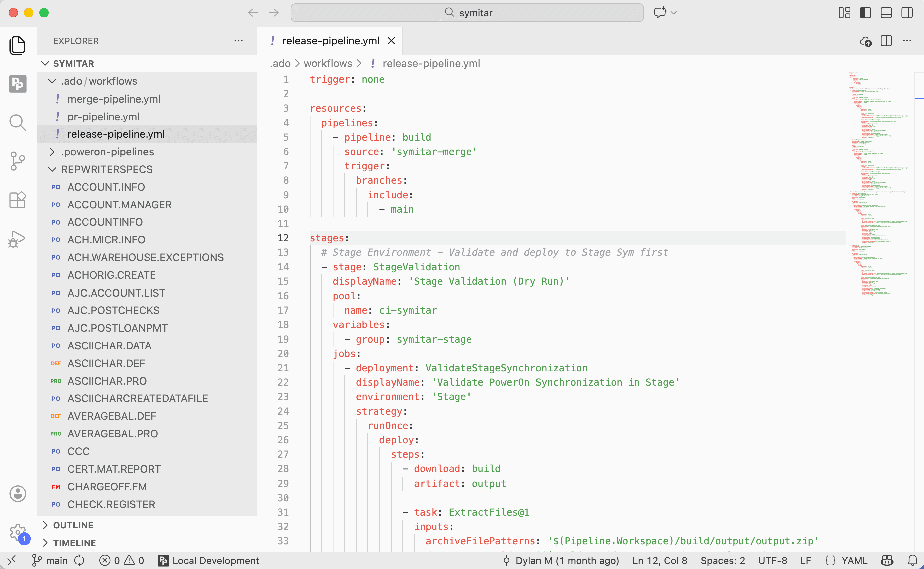Open the Extensions view
924x569 pixels.
coord(17,200)
